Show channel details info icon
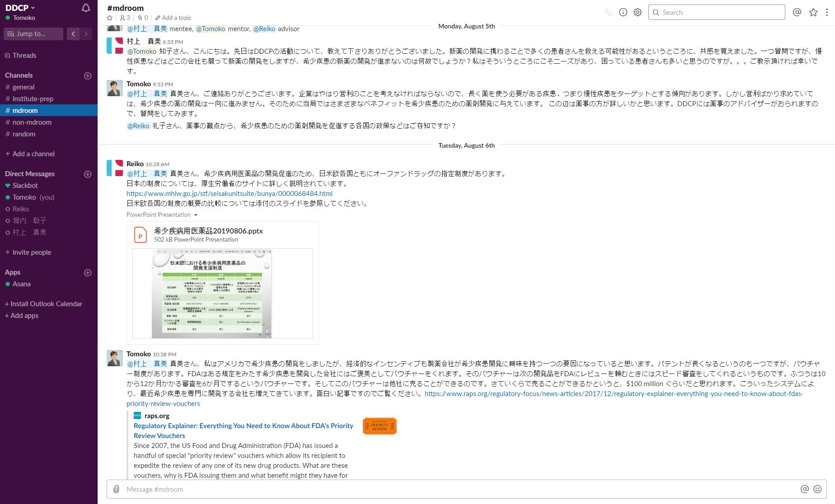 click(x=623, y=12)
